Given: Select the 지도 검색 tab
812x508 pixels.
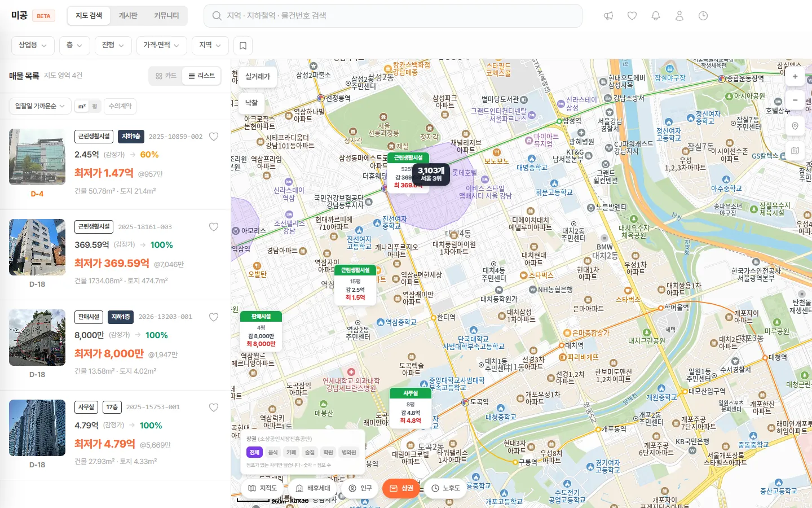Looking at the screenshot, I should coord(89,16).
